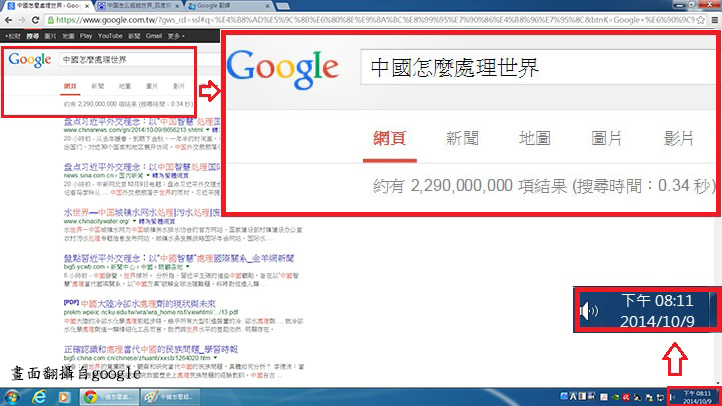This screenshot has width=722, height=406.
Task: Click 新聞 in the black Google bar
Action: point(134,36)
